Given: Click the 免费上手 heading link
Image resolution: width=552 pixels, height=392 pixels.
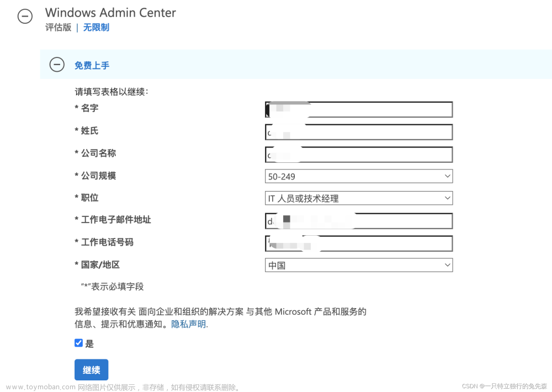Looking at the screenshot, I should pos(92,65).
